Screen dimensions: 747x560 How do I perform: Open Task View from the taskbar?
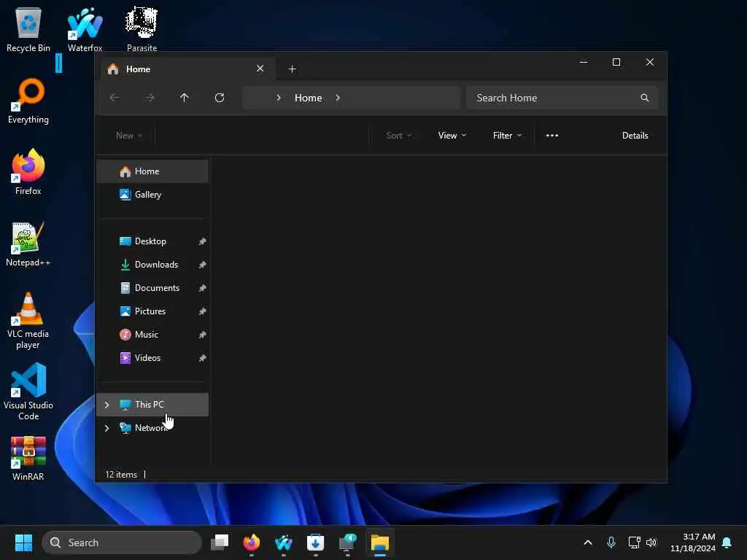(220, 542)
